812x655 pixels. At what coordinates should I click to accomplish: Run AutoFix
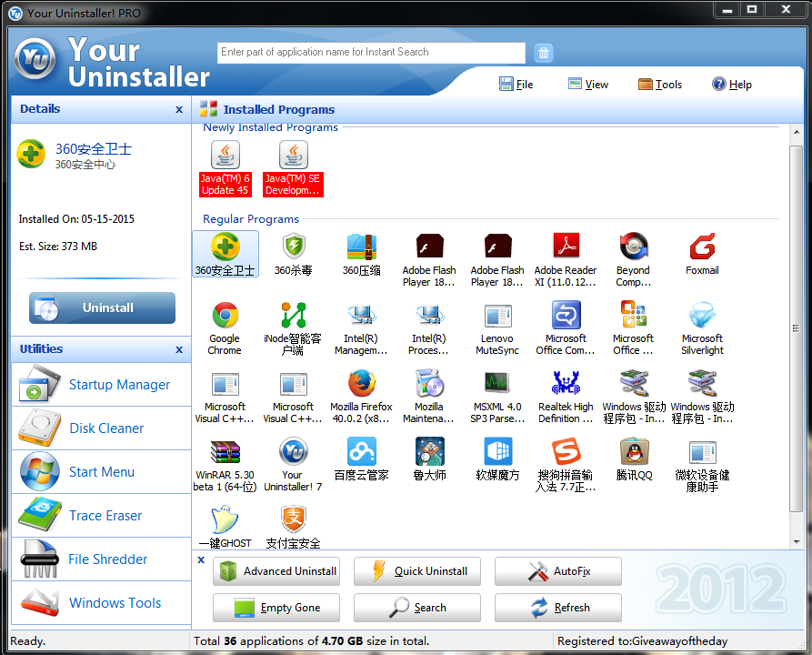(x=558, y=571)
